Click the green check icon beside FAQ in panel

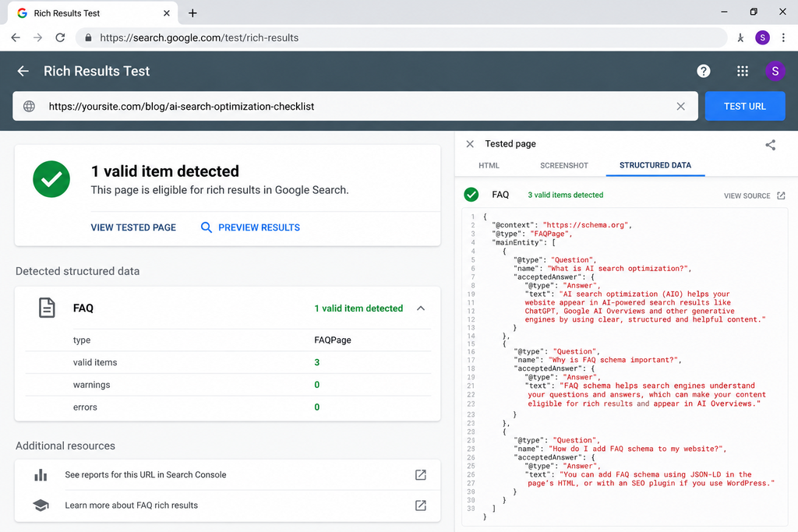pos(471,195)
